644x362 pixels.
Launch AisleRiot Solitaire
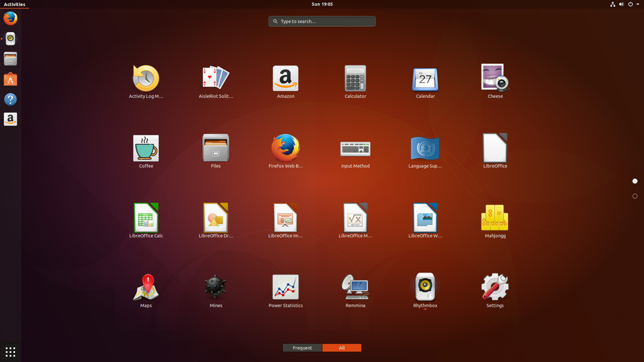coord(216,82)
